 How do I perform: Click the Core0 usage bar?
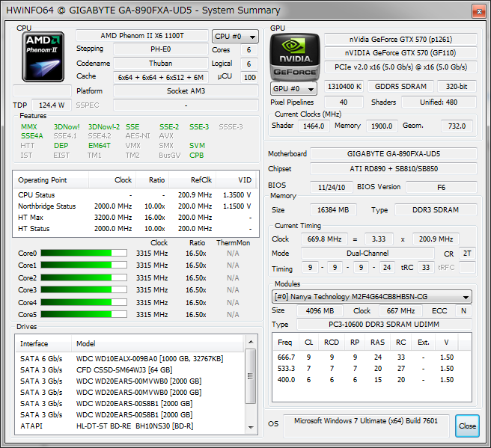click(x=84, y=253)
